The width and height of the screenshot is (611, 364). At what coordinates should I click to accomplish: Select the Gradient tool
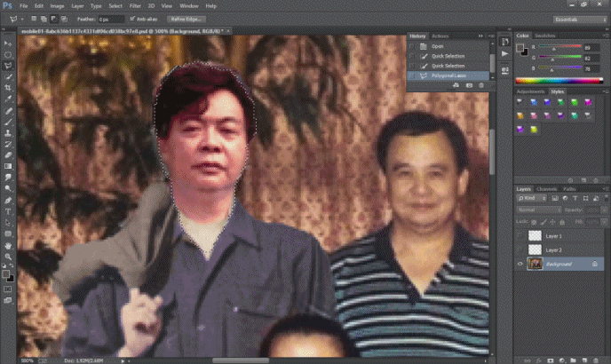point(8,166)
